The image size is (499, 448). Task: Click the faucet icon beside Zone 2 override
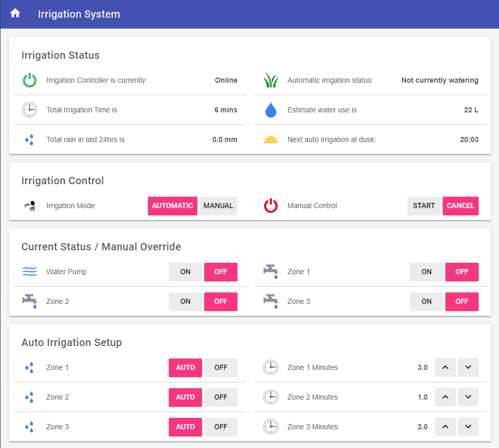point(30,301)
